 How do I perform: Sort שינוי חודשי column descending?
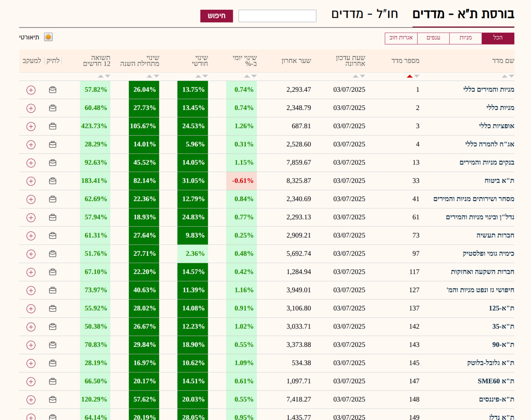coord(205,76)
